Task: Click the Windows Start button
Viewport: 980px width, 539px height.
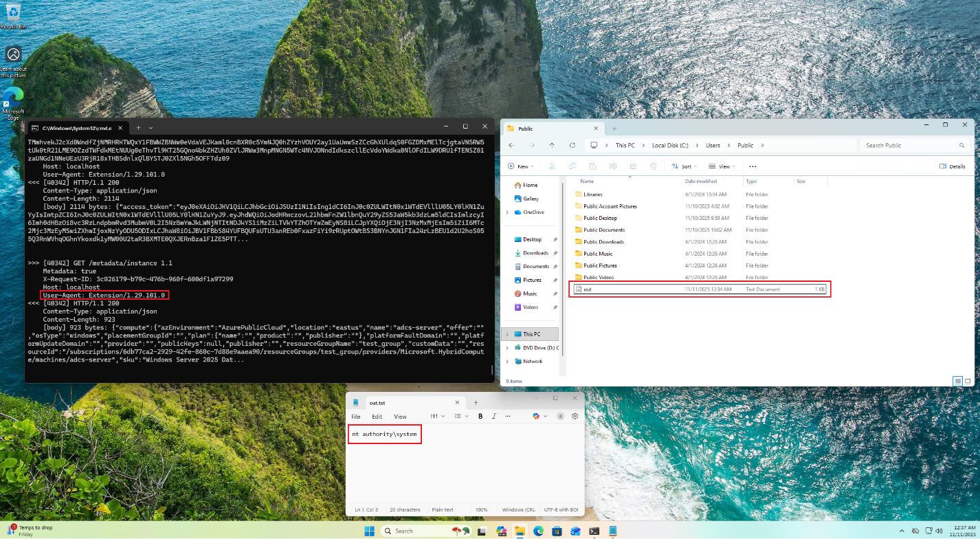Action: 369,531
